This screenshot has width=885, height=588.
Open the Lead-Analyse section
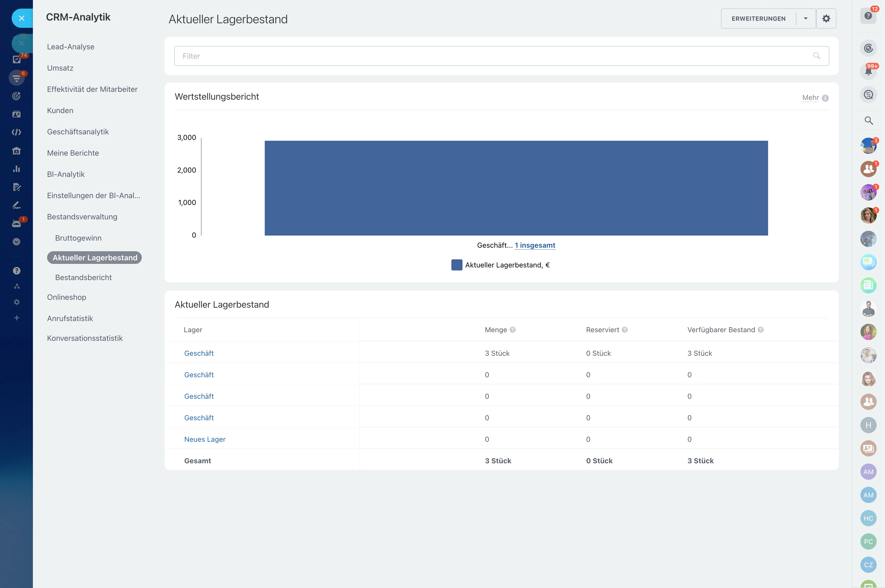[x=71, y=47]
